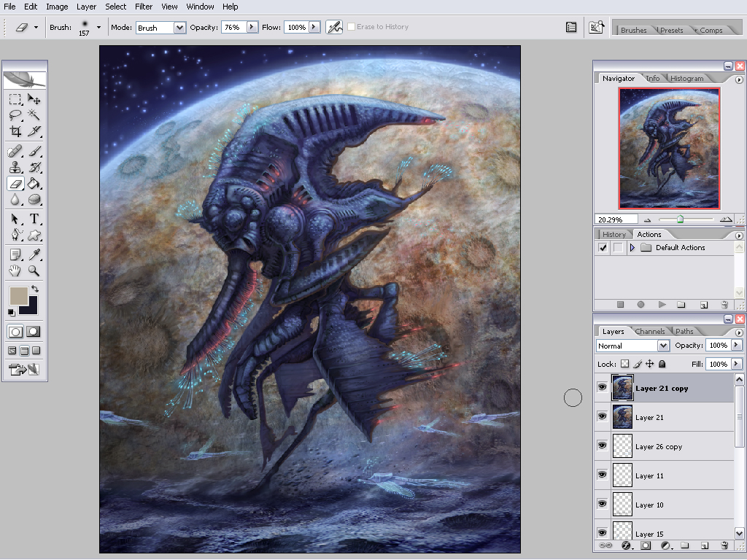747x560 pixels.
Task: Open layer Fill arrow
Action: coord(736,364)
